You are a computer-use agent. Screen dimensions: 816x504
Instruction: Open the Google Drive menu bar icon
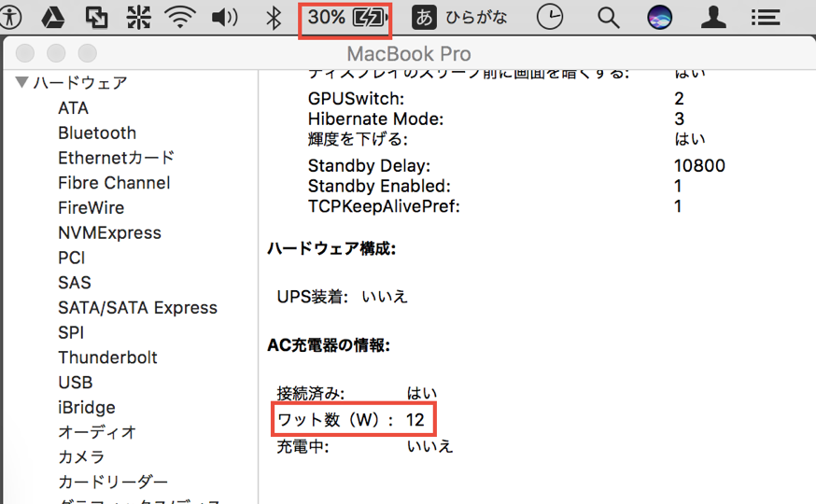point(53,17)
